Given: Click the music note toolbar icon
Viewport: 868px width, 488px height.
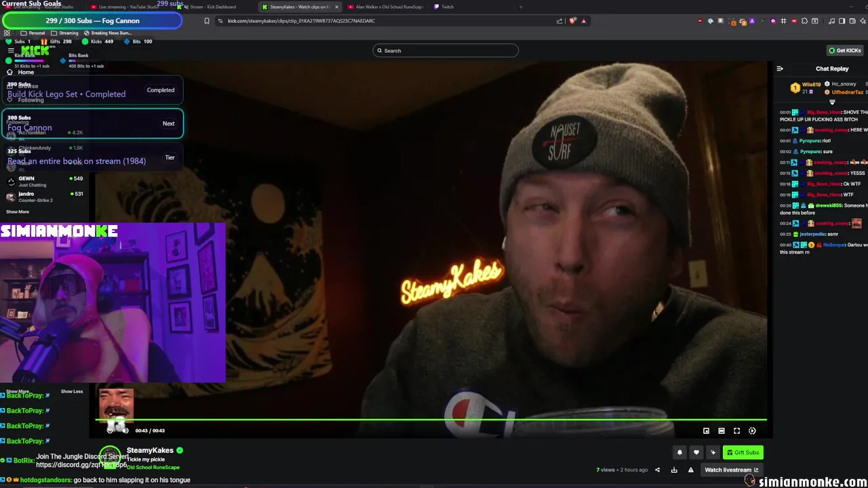Looking at the screenshot, I should pos(832,20).
